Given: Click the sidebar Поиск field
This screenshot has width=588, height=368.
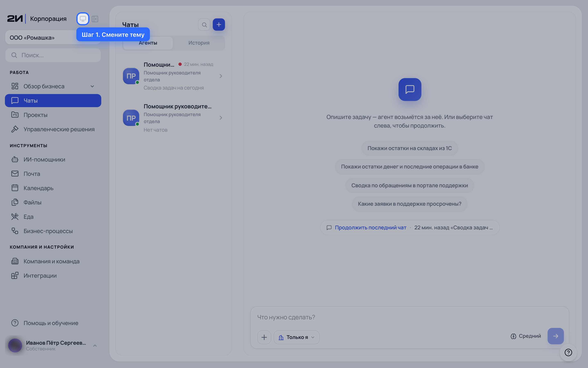Looking at the screenshot, I should tap(53, 55).
